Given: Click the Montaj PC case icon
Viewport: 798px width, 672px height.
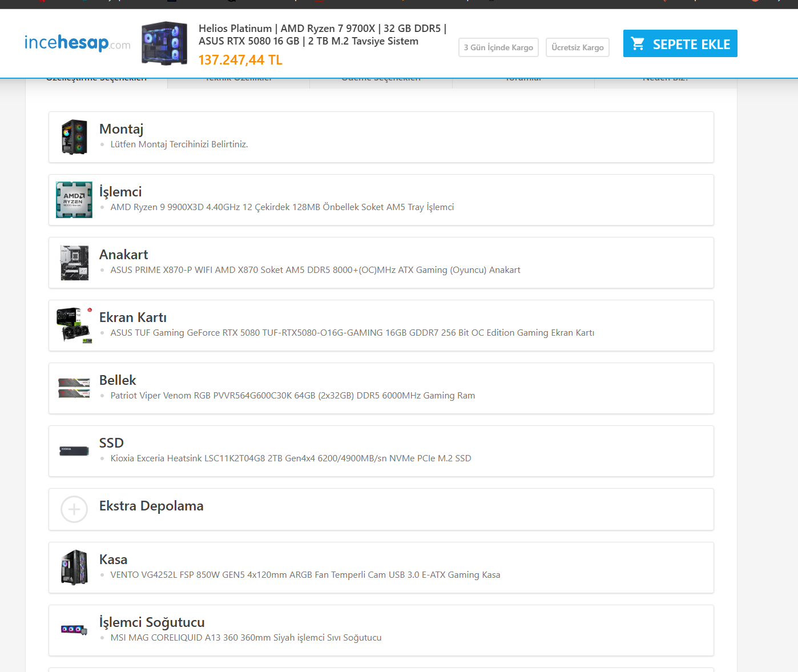Looking at the screenshot, I should pyautogui.click(x=74, y=137).
